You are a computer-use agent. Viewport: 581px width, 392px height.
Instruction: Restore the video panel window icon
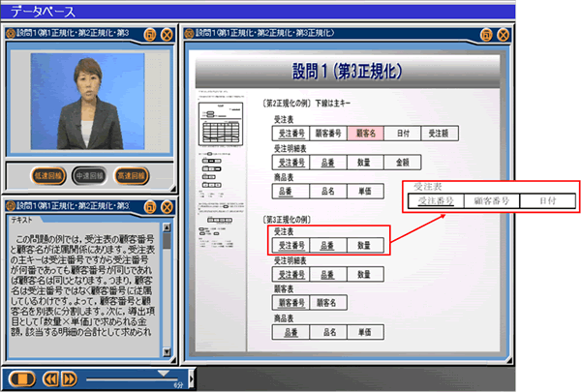[148, 34]
